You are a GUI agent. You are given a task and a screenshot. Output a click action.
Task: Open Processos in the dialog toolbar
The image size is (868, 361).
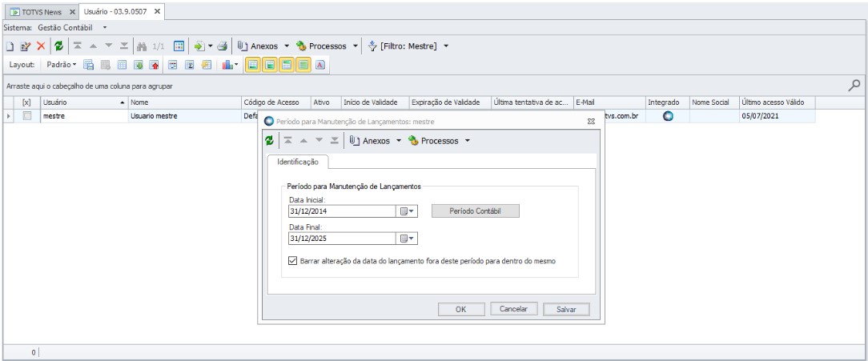point(433,141)
